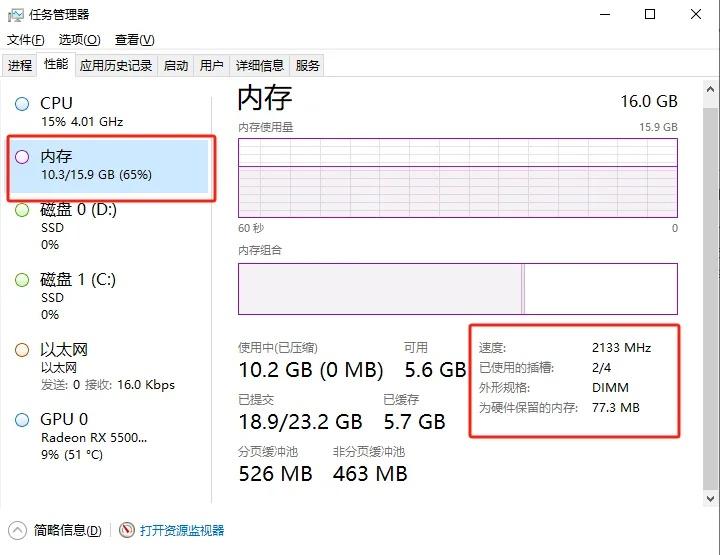
Task: Open the 选项(O) menu
Action: [x=79, y=40]
